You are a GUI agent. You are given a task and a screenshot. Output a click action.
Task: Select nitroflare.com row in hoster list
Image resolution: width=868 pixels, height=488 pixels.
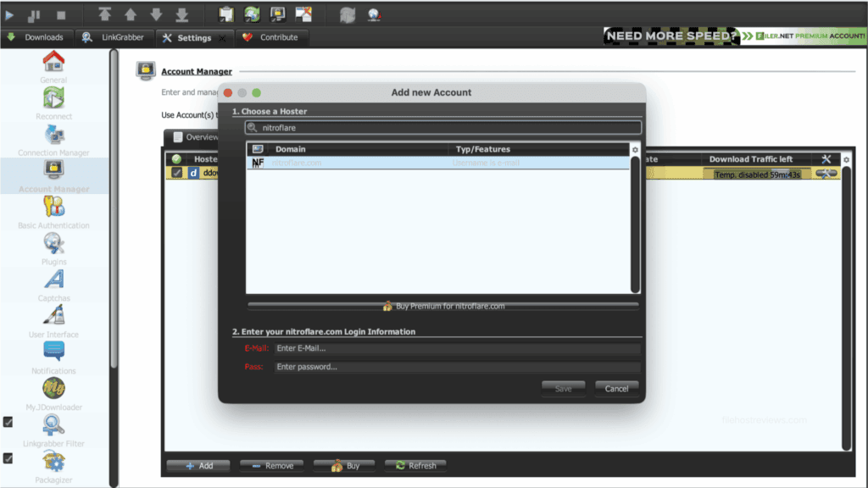tap(438, 163)
